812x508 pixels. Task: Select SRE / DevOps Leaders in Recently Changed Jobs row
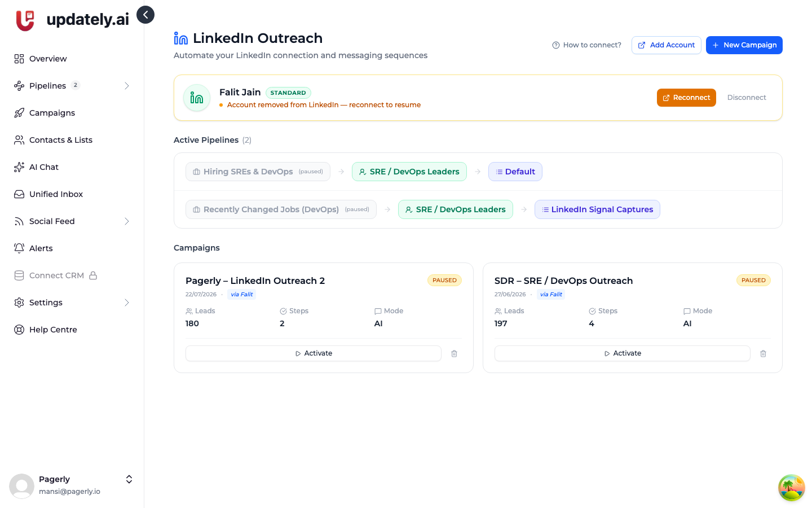tap(456, 209)
